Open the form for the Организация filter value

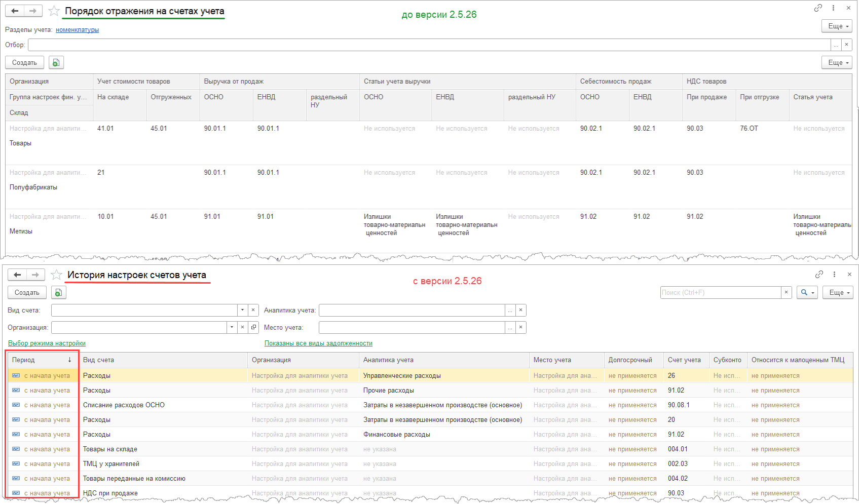[x=253, y=328]
